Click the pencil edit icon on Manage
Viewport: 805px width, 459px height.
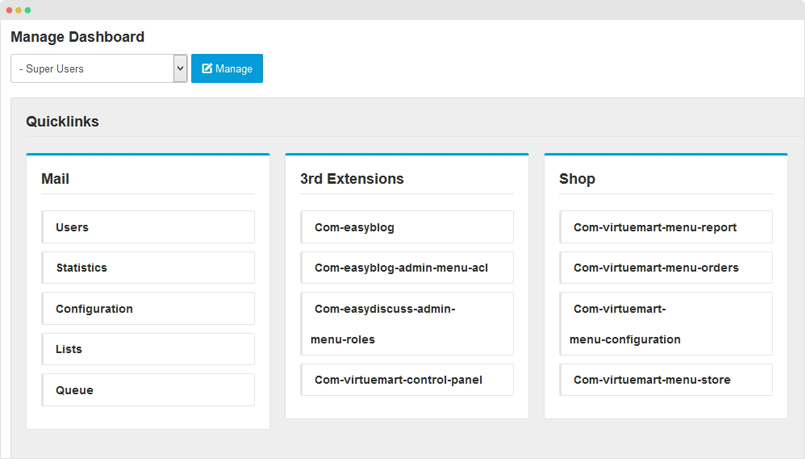tap(207, 68)
